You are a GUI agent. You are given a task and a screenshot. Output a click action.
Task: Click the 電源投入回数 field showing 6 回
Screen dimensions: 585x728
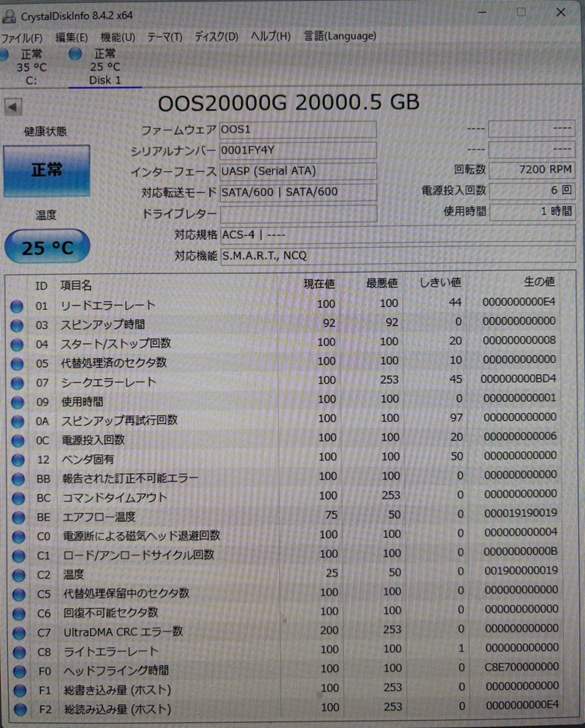point(532,190)
